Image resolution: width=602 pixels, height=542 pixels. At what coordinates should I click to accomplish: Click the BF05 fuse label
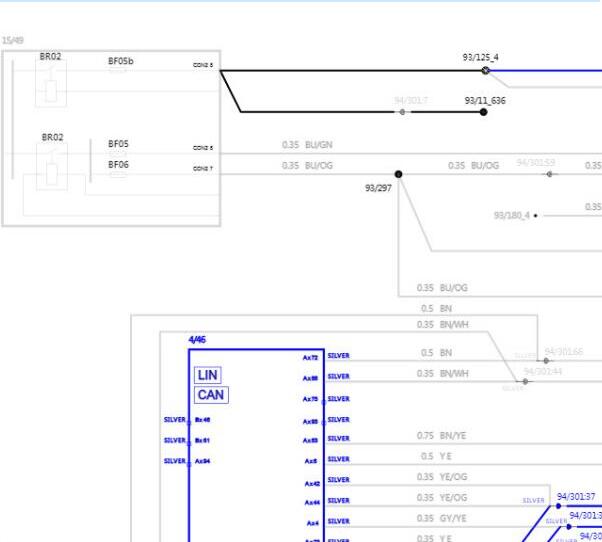pyautogui.click(x=118, y=144)
